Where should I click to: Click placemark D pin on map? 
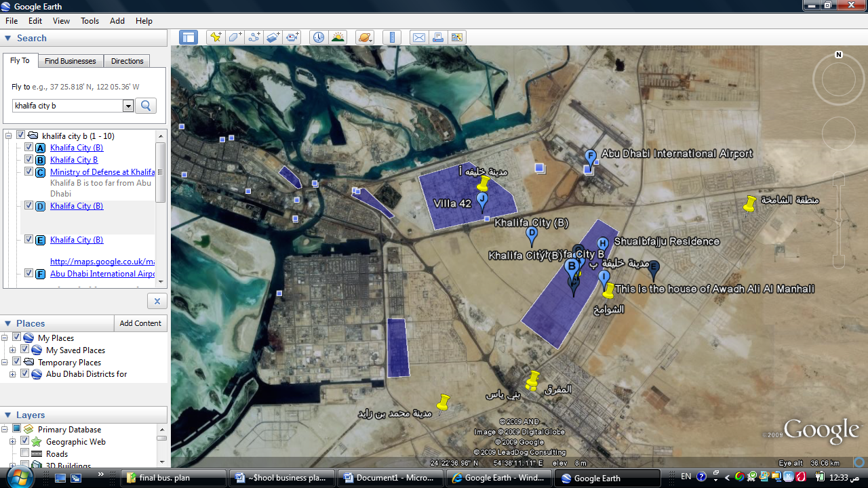click(532, 236)
